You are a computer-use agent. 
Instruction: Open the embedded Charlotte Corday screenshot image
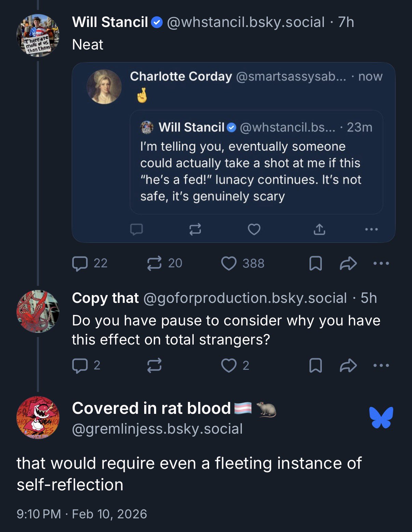(x=233, y=152)
